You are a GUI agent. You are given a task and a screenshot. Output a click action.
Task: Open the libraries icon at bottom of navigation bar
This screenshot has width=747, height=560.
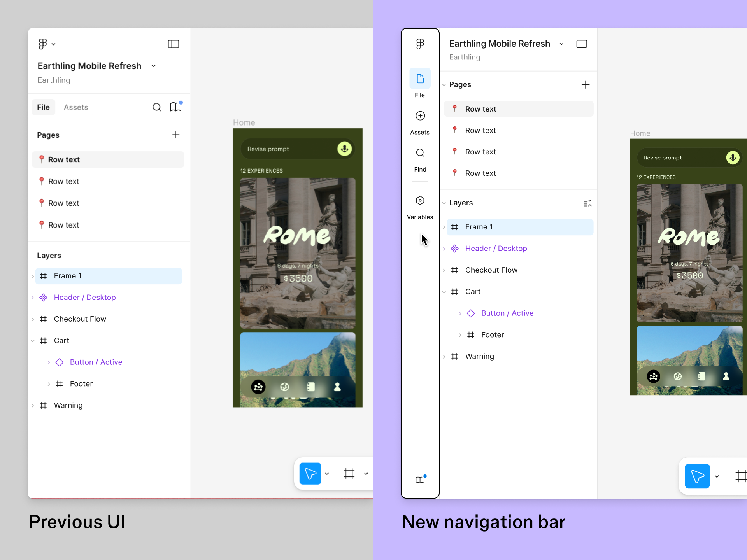click(x=420, y=479)
